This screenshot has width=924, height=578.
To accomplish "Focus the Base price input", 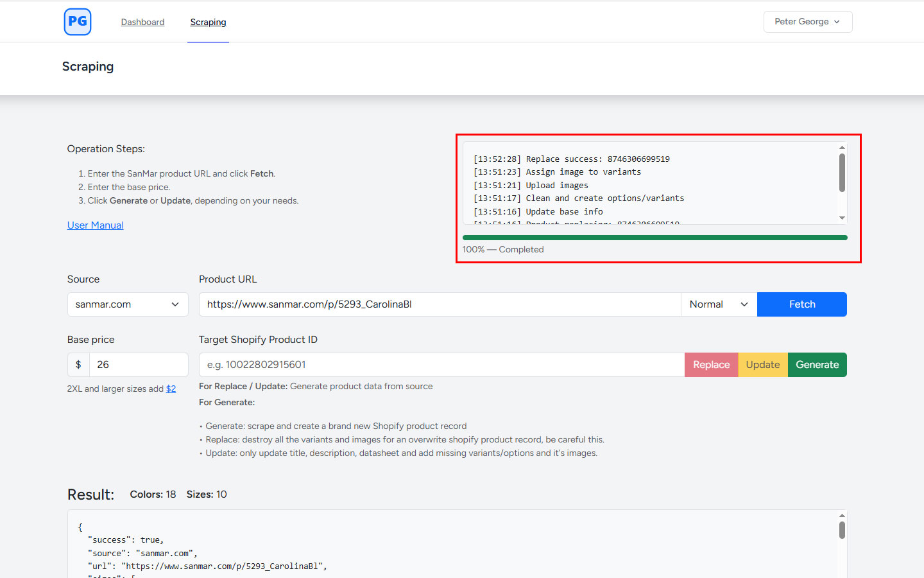I will pyautogui.click(x=138, y=365).
